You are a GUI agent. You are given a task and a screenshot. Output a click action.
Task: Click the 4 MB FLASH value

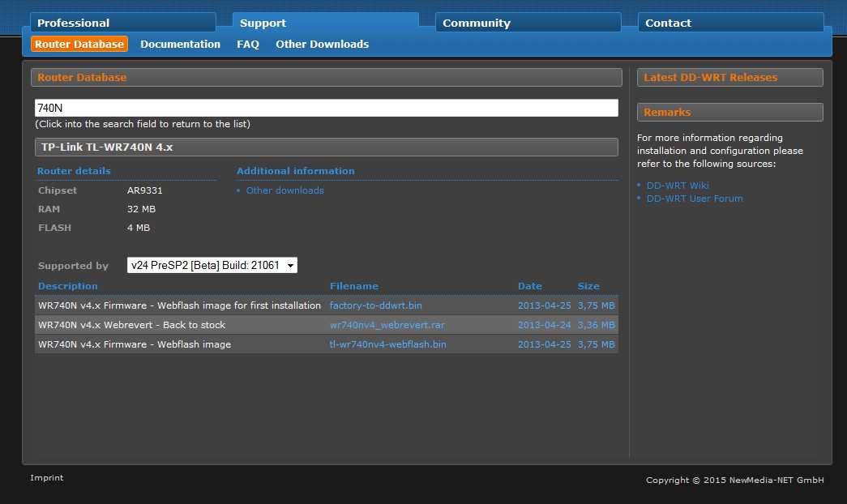coord(139,228)
